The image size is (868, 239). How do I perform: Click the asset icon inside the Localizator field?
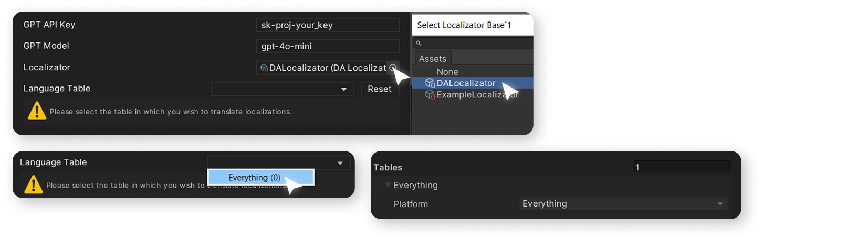coord(264,68)
